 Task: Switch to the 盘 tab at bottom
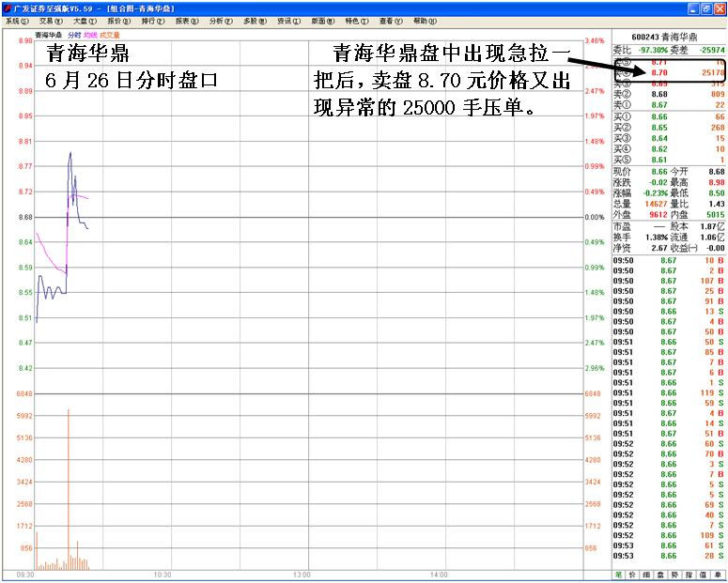coord(660,575)
